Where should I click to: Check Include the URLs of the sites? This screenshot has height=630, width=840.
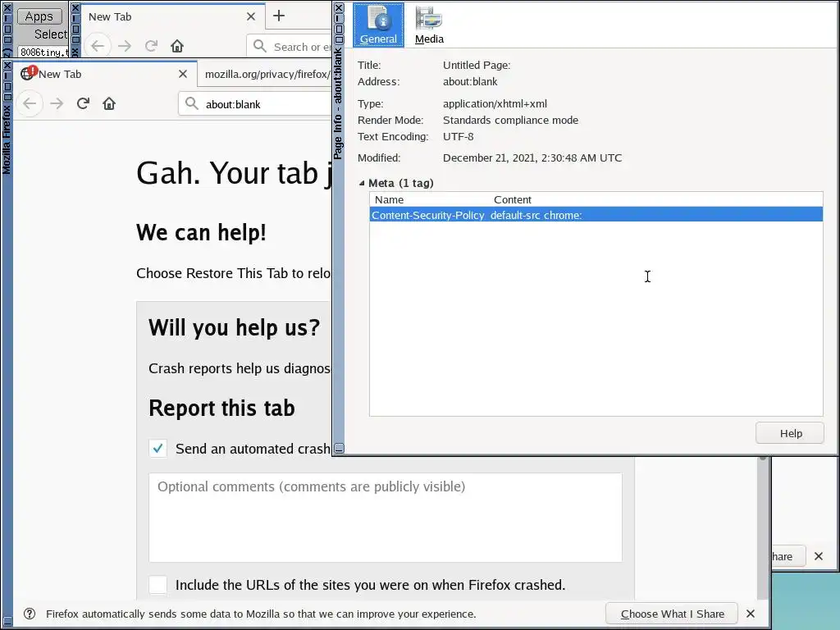(x=158, y=584)
